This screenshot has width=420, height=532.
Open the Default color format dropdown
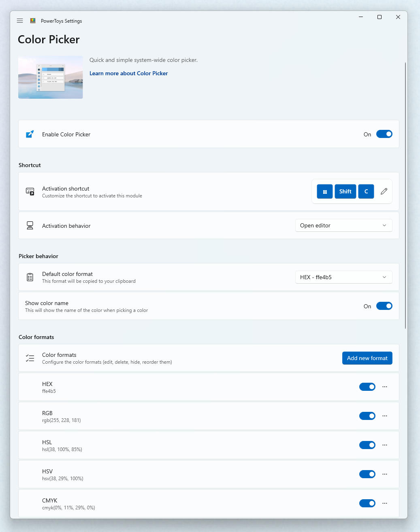point(343,277)
